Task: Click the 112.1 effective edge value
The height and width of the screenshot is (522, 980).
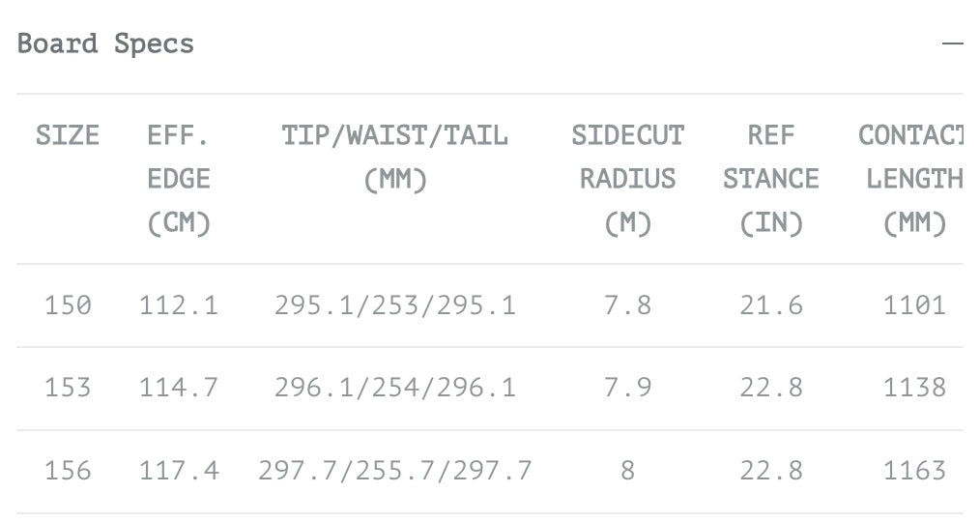Action: [179, 305]
